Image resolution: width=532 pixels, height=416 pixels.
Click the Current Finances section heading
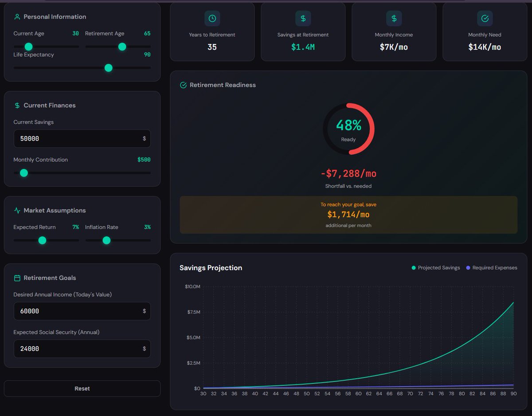tap(50, 106)
